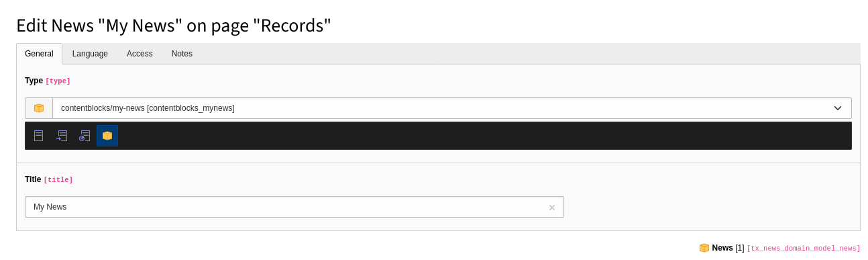Click the tx_news_domain_model_news table name
The image size is (868, 260).
click(x=804, y=249)
